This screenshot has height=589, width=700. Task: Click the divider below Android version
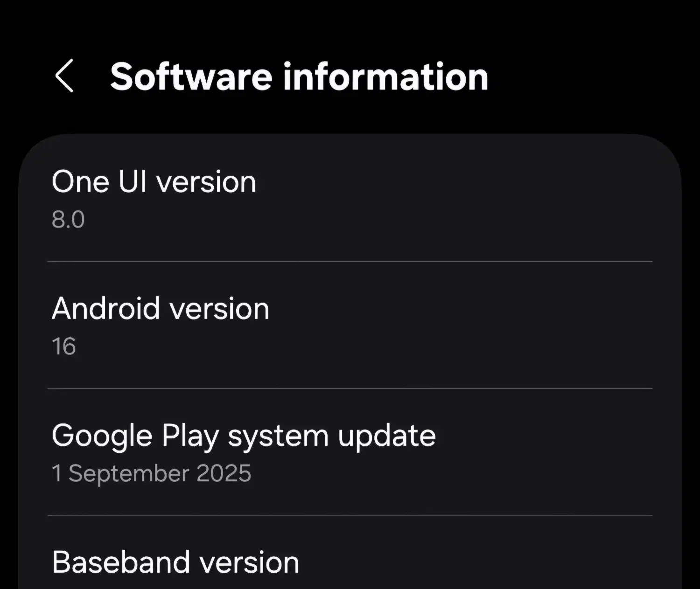pyautogui.click(x=350, y=388)
